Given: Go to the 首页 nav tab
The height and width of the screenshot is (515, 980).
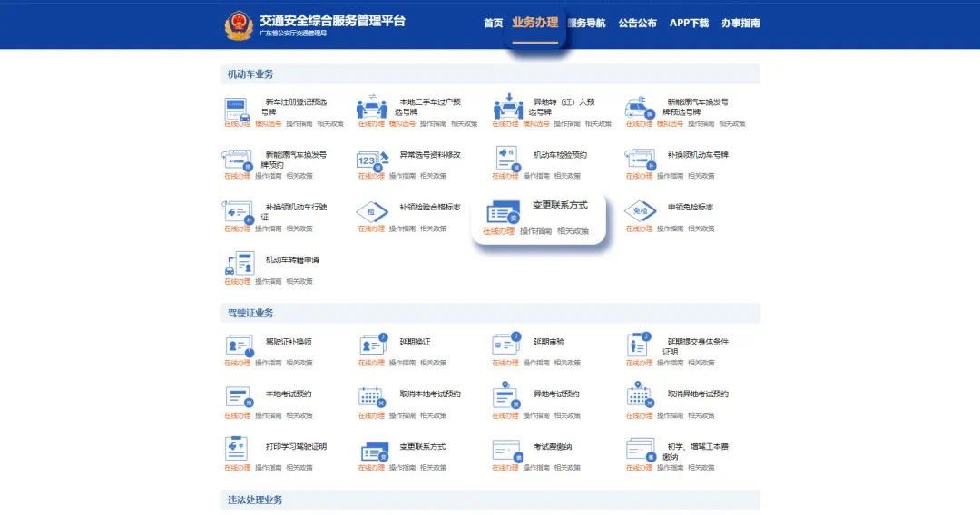Looking at the screenshot, I should point(493,23).
